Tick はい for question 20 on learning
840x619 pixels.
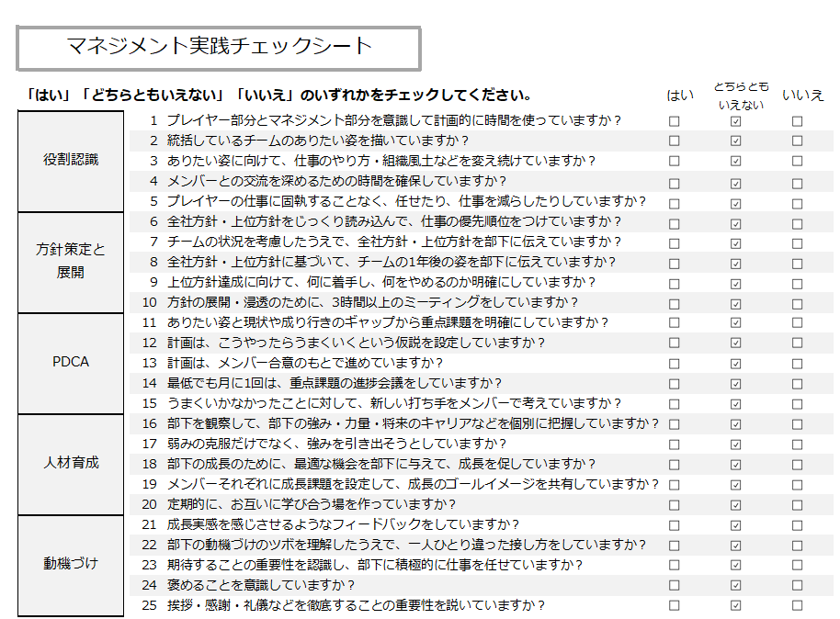coord(675,505)
